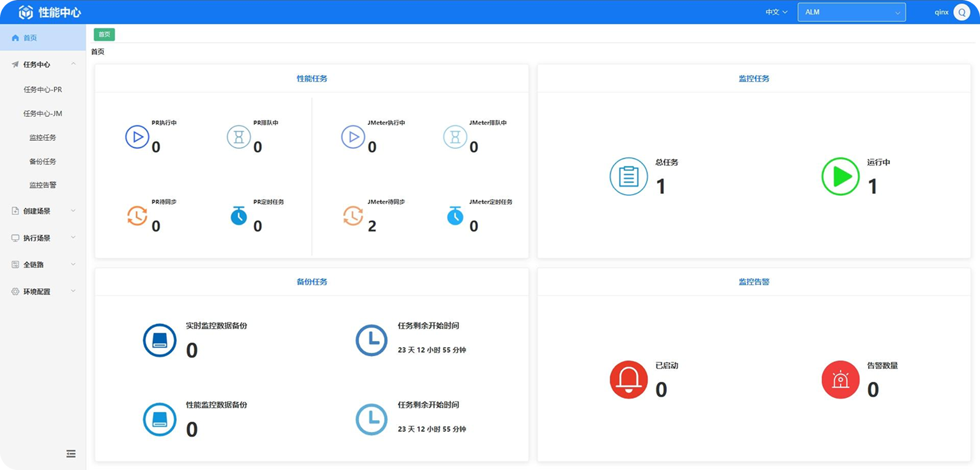Image resolution: width=980 pixels, height=470 pixels.
Task: Select 监控告警 in the sidebar
Action: coord(43,185)
